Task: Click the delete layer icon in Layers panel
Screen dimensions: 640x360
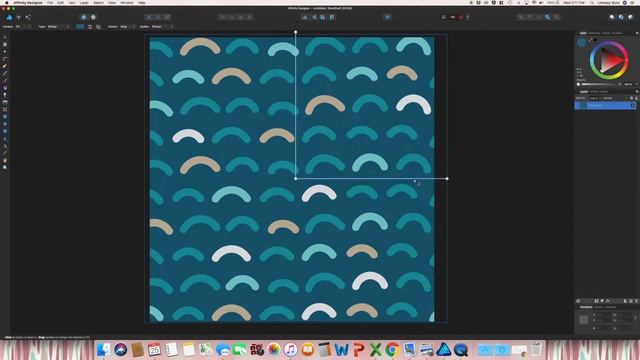Action: [x=636, y=301]
